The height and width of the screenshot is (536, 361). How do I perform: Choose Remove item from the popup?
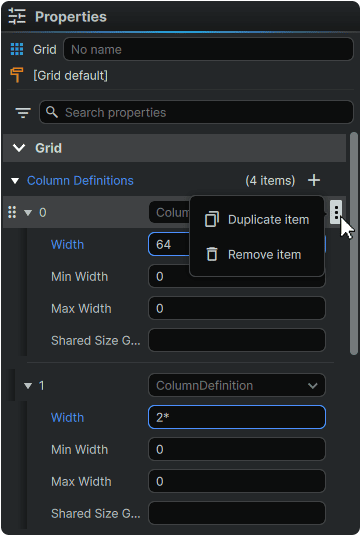(257, 254)
